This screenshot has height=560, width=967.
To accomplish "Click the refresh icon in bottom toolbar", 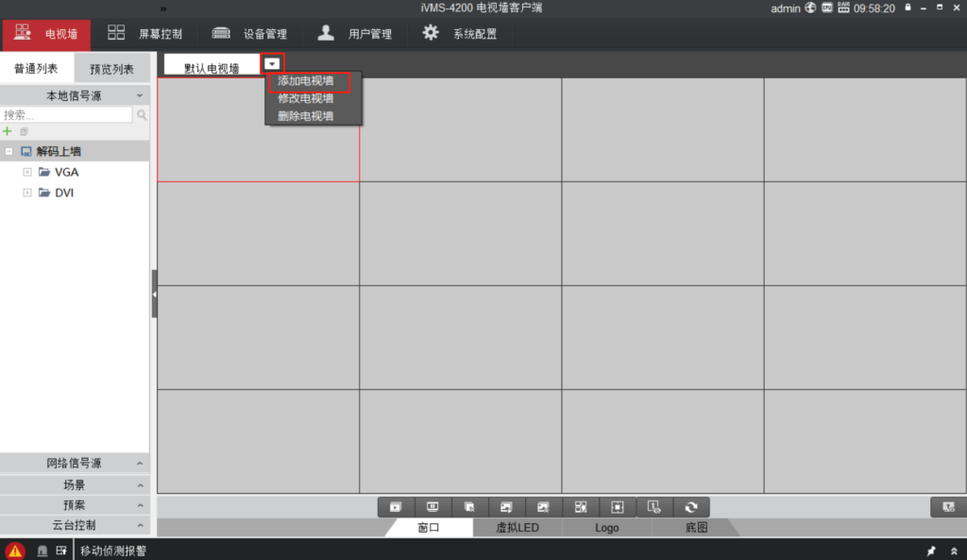I will 691,507.
